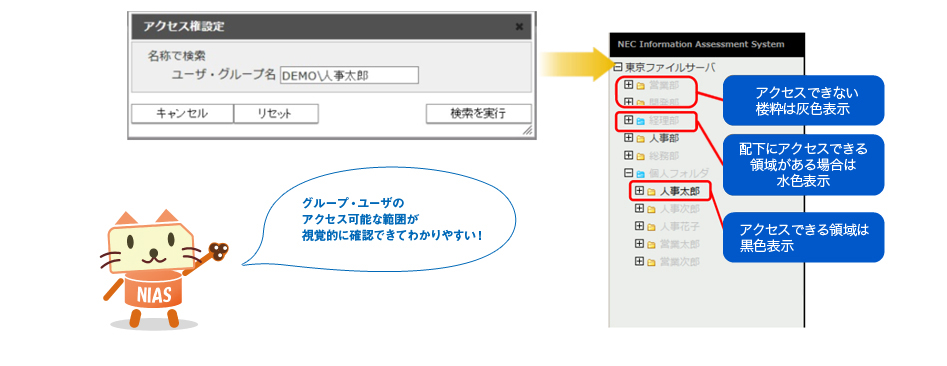Click the 名称で検索 label
The width and height of the screenshot is (947, 366).
(176, 56)
